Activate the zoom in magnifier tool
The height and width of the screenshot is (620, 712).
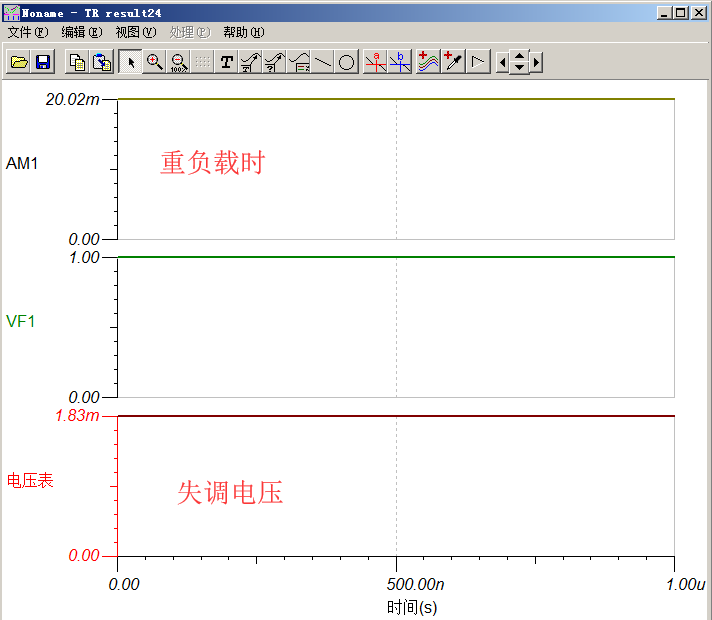point(154,62)
